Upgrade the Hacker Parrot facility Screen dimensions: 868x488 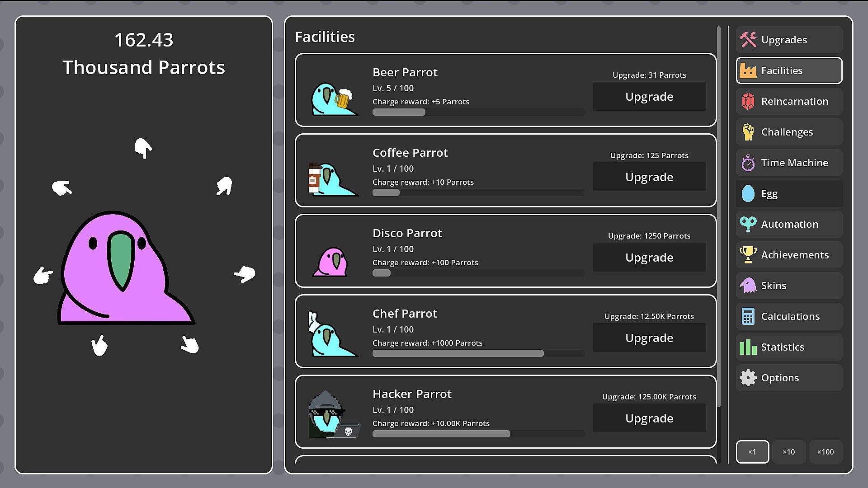649,418
